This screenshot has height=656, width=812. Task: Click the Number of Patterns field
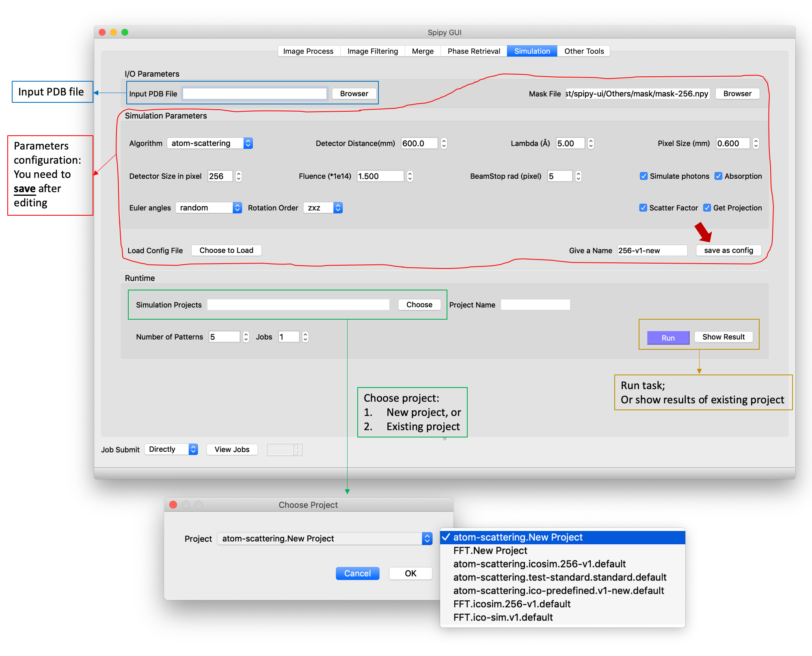(x=225, y=337)
